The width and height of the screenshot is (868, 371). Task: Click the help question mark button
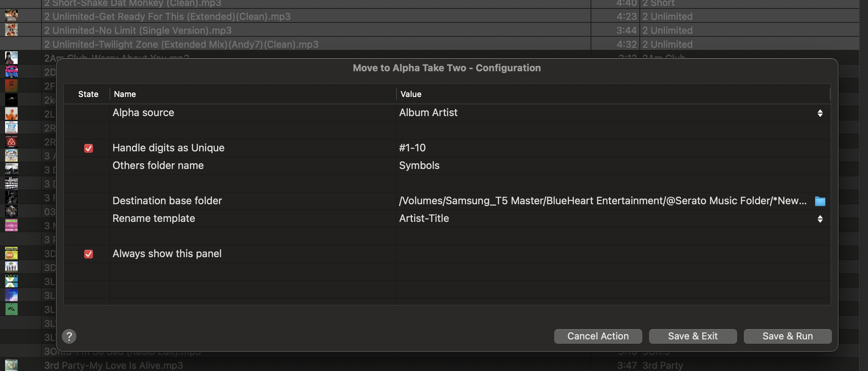point(69,336)
